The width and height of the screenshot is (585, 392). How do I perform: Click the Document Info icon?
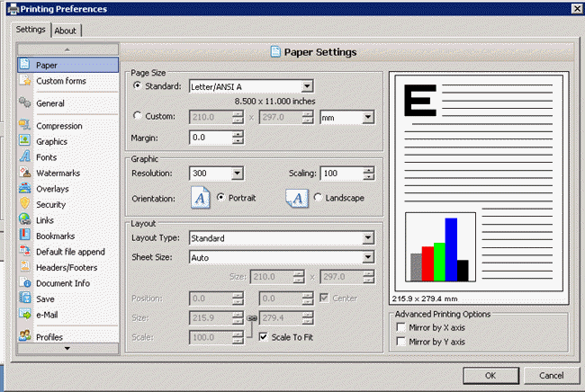tap(24, 282)
